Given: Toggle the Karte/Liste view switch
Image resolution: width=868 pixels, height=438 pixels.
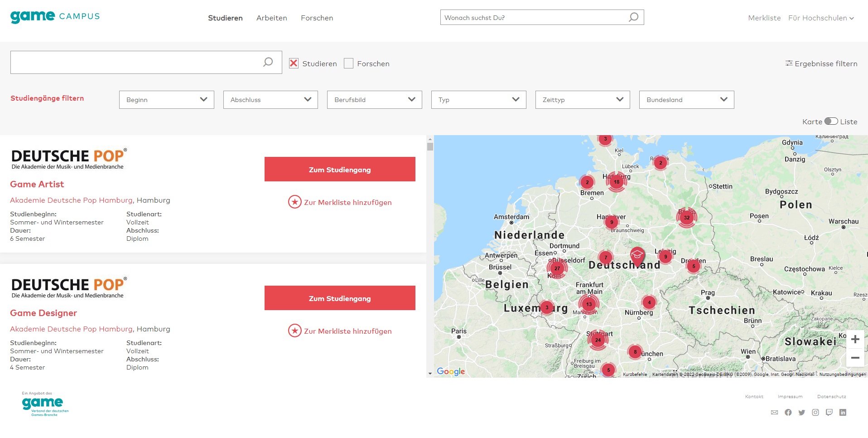Looking at the screenshot, I should (x=831, y=121).
